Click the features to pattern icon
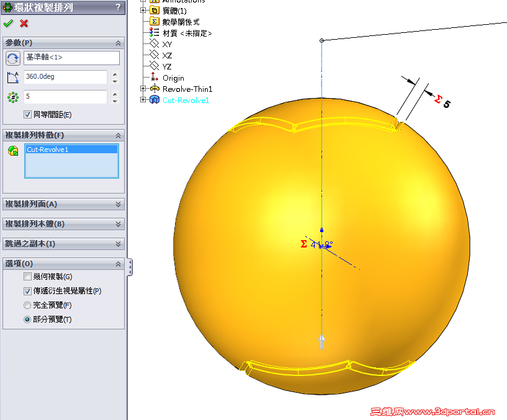This screenshot has width=507, height=420. pos(13,151)
